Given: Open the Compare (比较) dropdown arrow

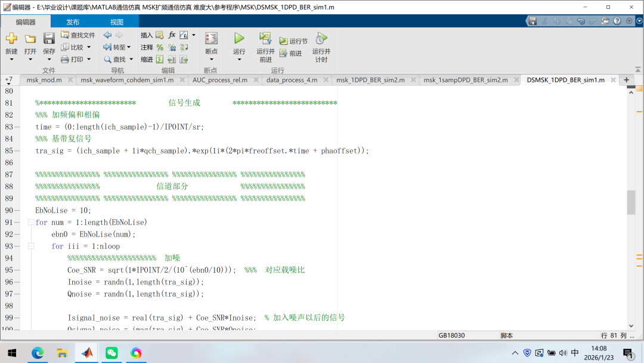Looking at the screenshot, I should click(x=89, y=47).
